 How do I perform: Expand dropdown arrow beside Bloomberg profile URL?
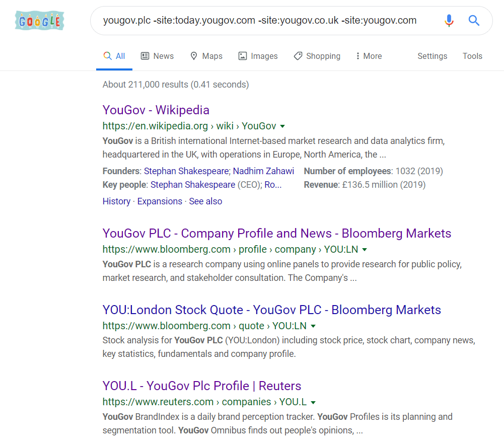(365, 249)
